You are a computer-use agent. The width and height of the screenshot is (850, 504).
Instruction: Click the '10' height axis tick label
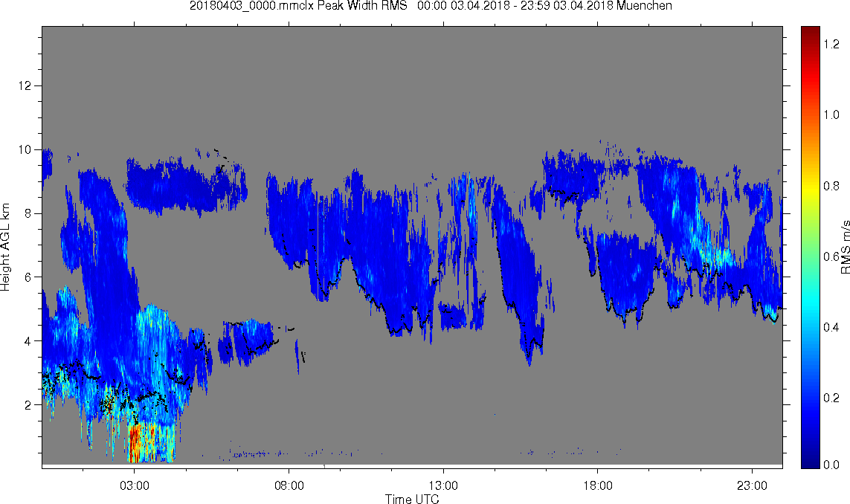pos(25,149)
